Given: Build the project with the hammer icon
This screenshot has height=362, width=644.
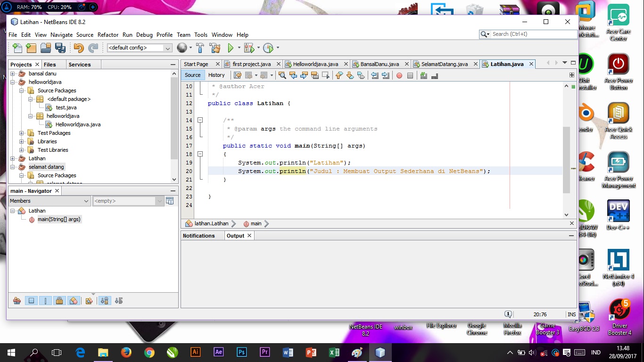Looking at the screenshot, I should coord(200,48).
